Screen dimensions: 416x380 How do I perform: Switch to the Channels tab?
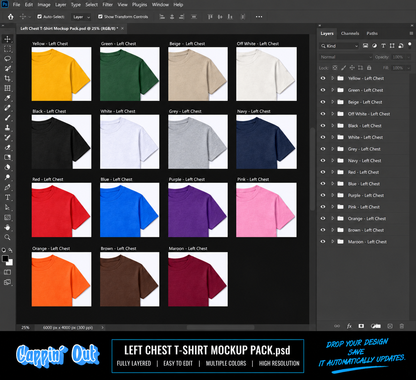coord(350,33)
